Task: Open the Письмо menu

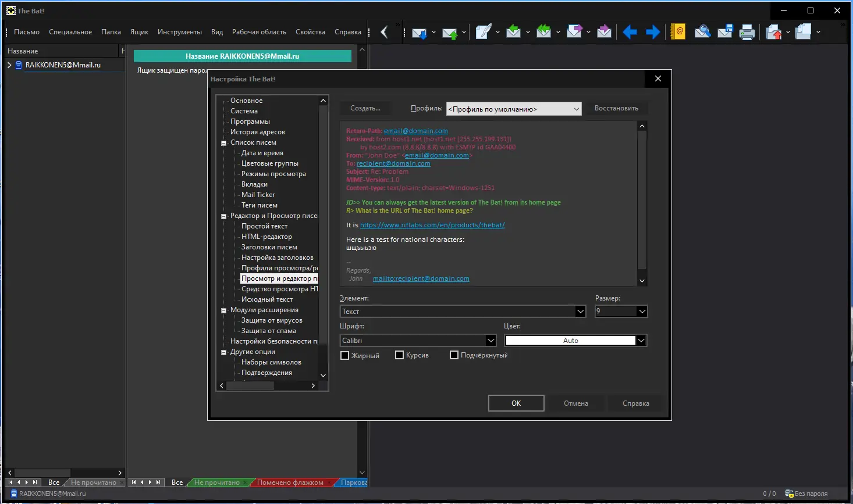Action: pyautogui.click(x=27, y=32)
